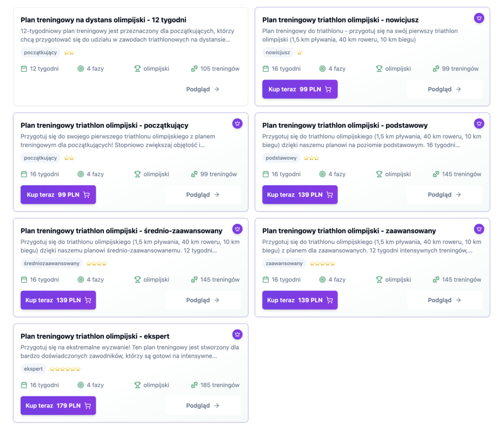Viewport: 504px width, 436px height.
Task: Buy the średnio-zaawansowany plan for 139 PLN
Action: (58, 300)
